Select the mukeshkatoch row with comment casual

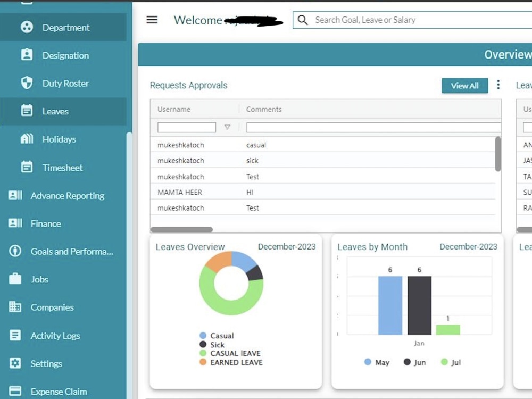click(x=323, y=145)
